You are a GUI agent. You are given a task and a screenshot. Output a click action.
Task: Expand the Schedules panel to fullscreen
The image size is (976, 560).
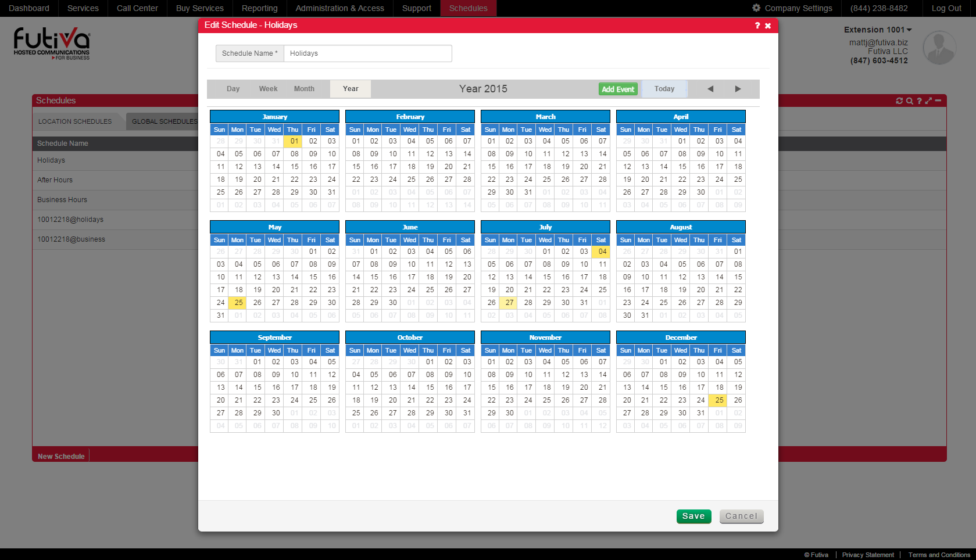coord(928,100)
